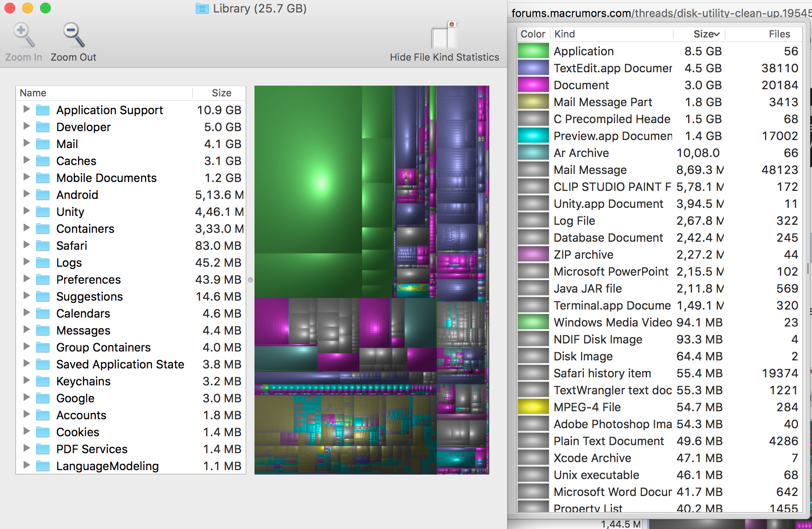
Task: Select the Unix executable kind row
Action: [660, 475]
